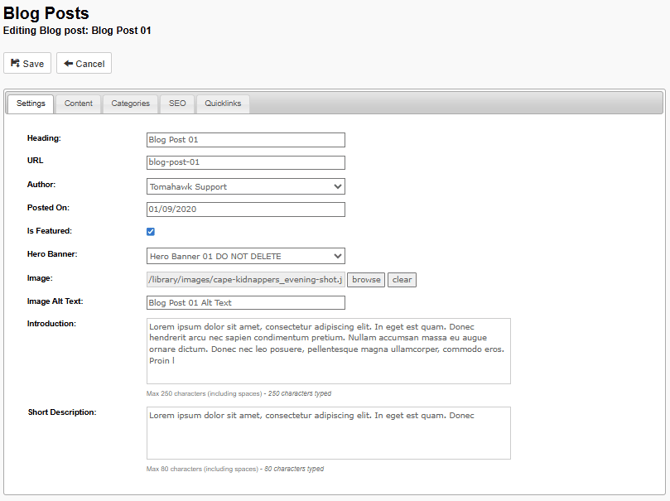Click the Image file path field
Viewport: 670px width, 501px height.
245,280
